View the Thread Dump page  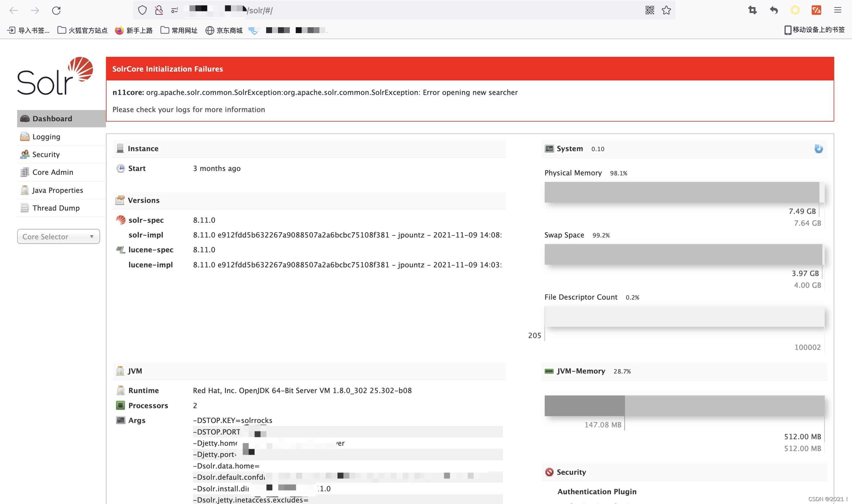point(61,208)
